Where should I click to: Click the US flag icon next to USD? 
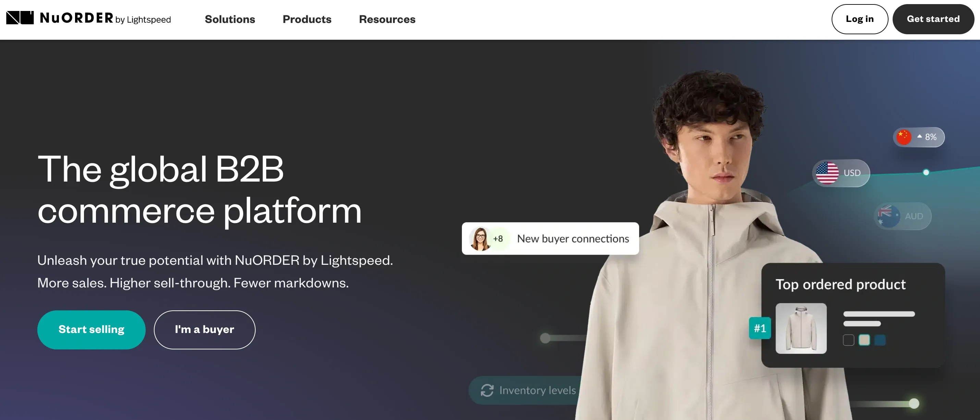(827, 173)
